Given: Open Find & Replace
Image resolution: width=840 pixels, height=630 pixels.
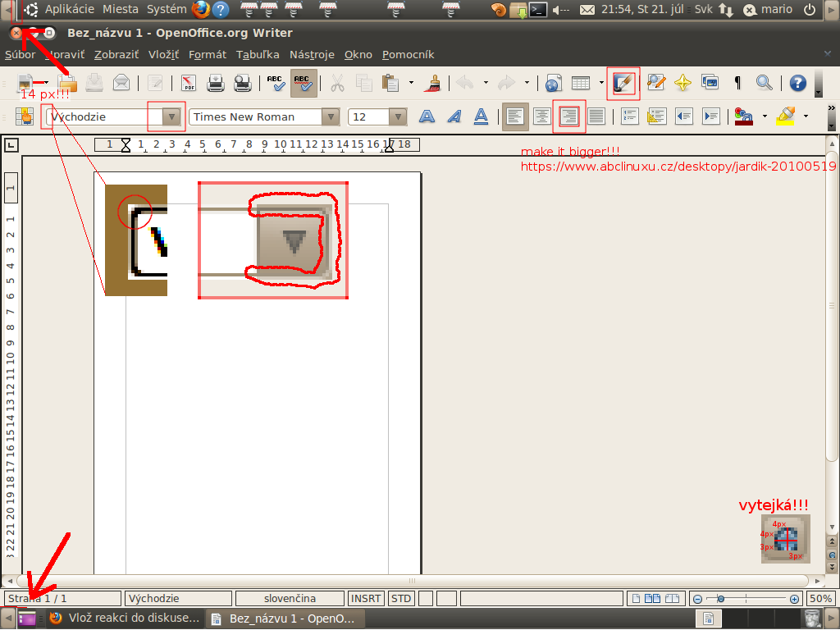Looking at the screenshot, I should pos(655,83).
